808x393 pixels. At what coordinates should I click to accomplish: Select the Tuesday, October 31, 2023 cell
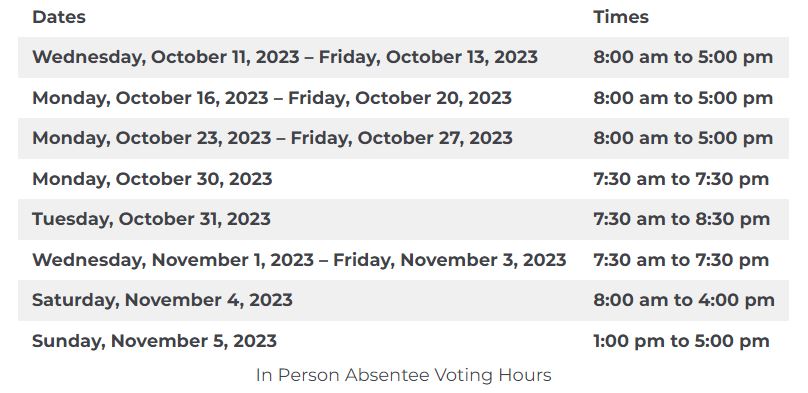(x=151, y=219)
